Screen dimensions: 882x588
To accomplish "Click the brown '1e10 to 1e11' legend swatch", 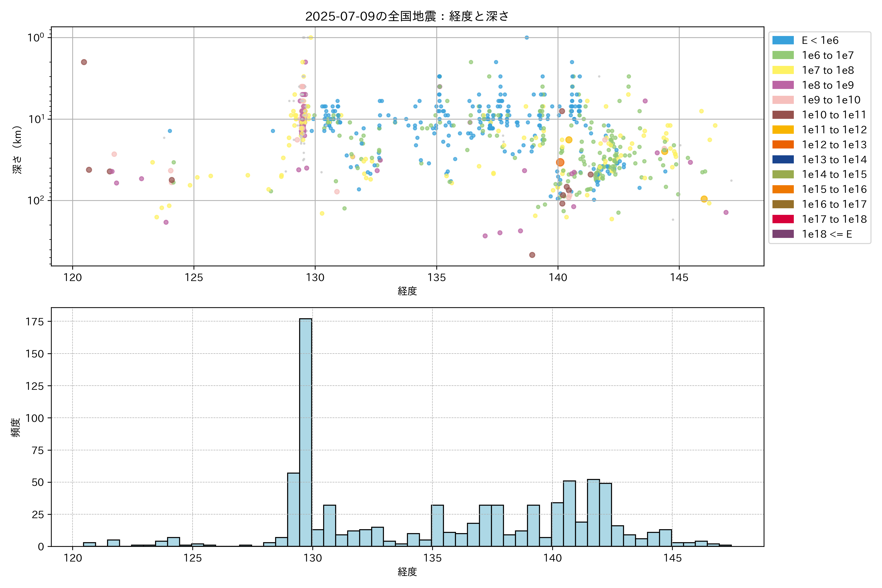I will [x=783, y=115].
